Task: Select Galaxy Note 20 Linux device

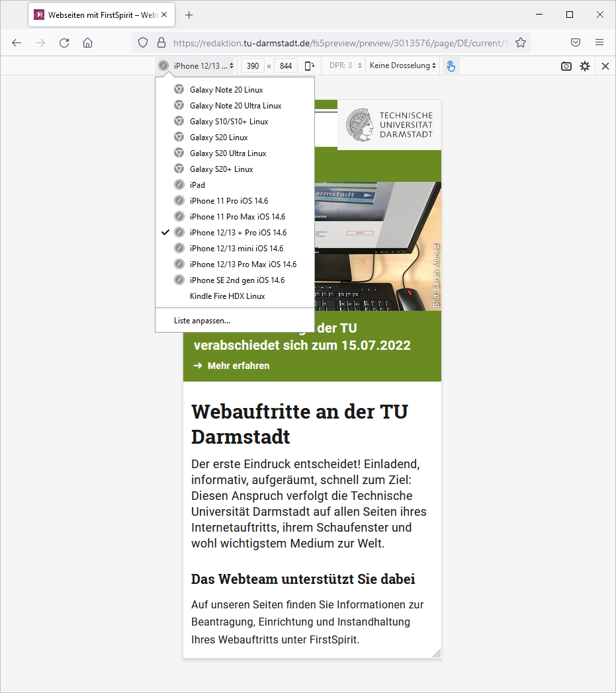Action: pyautogui.click(x=235, y=90)
